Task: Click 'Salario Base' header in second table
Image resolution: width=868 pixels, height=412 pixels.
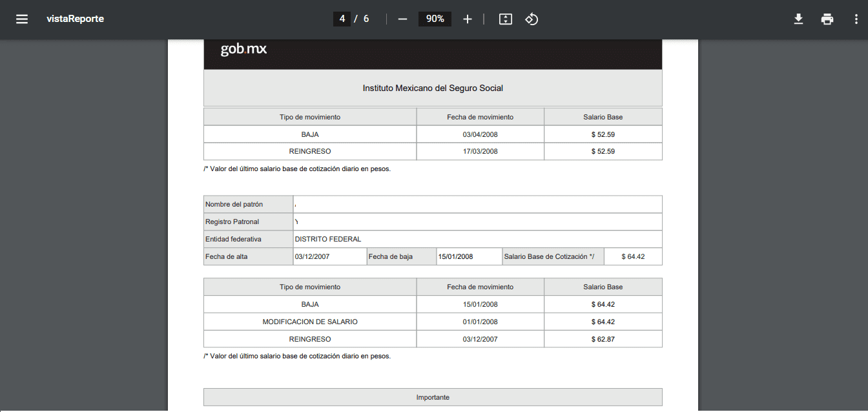Action: [x=603, y=287]
